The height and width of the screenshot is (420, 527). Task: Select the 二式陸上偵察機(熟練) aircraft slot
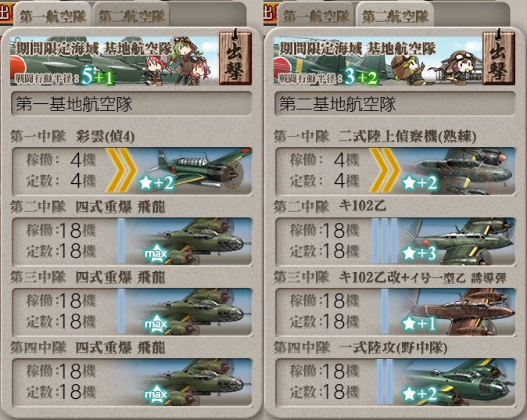pos(396,171)
